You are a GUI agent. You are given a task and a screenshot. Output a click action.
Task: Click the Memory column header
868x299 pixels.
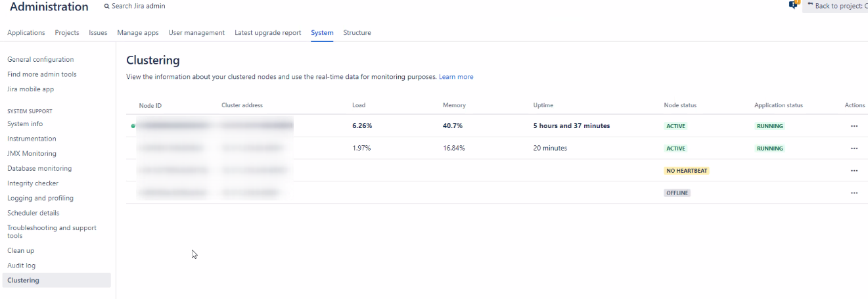coord(454,105)
